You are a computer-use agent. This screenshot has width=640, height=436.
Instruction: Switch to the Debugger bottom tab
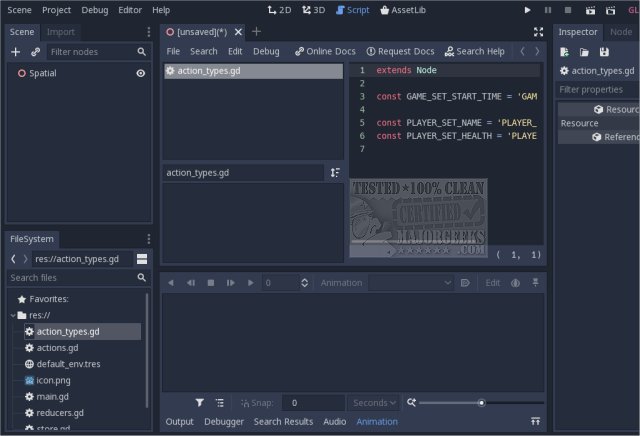pyautogui.click(x=223, y=422)
